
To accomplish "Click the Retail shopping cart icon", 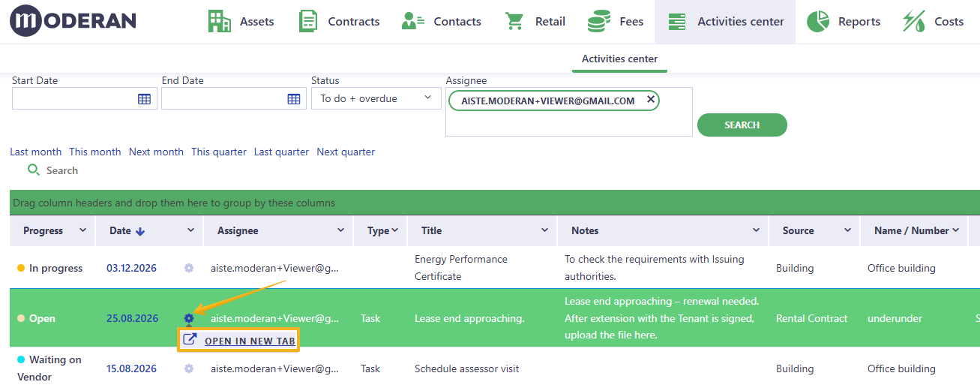I will tap(514, 22).
